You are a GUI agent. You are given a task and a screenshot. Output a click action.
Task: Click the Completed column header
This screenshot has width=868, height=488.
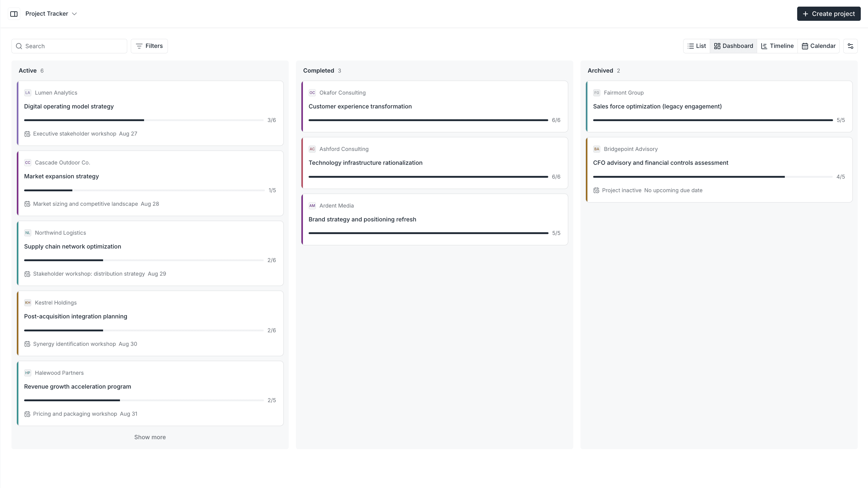point(319,71)
